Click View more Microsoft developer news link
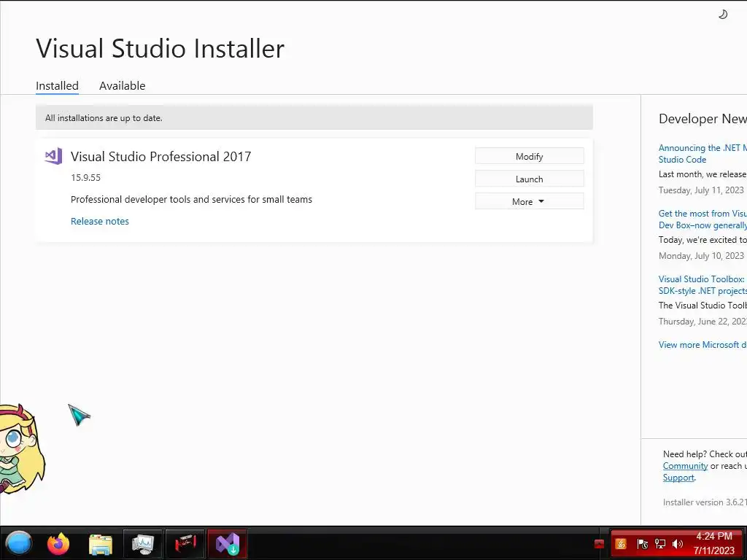 click(x=703, y=345)
